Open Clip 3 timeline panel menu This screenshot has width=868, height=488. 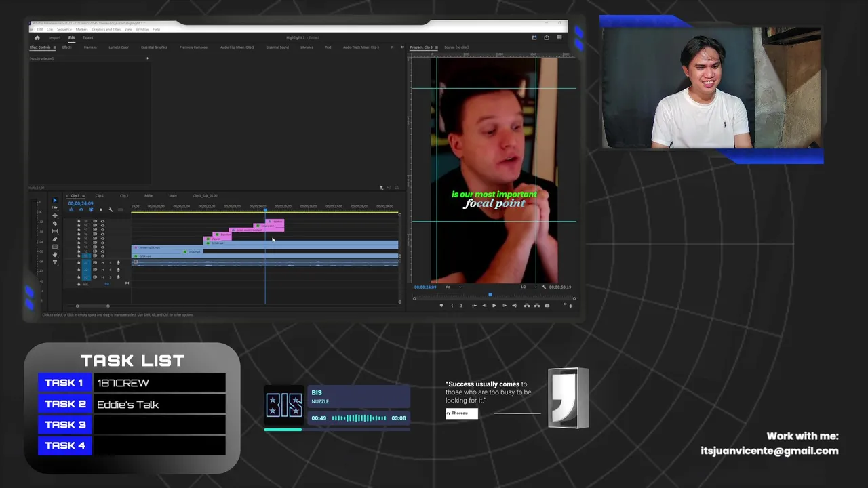pyautogui.click(x=83, y=196)
